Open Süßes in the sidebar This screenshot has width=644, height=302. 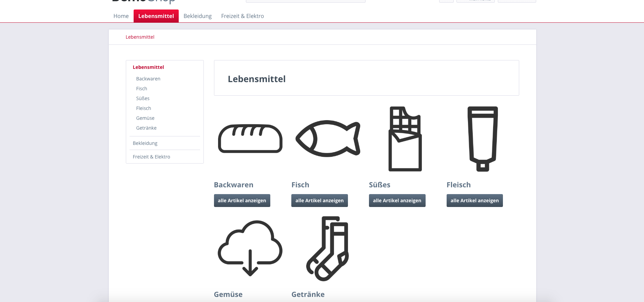[143, 98]
